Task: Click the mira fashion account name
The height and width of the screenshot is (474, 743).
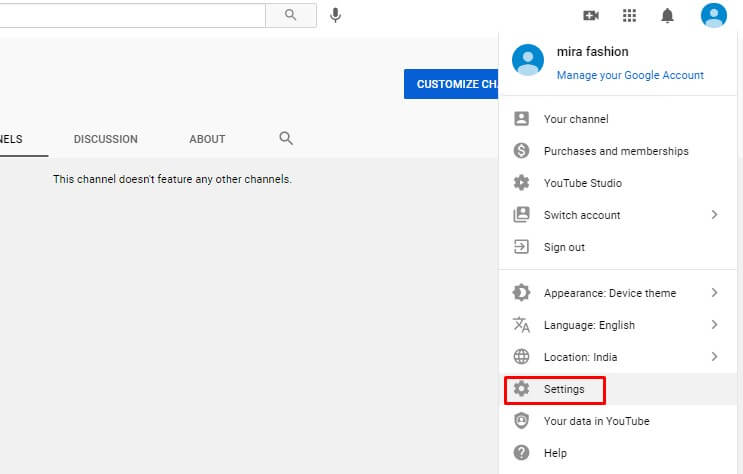Action: click(x=592, y=51)
